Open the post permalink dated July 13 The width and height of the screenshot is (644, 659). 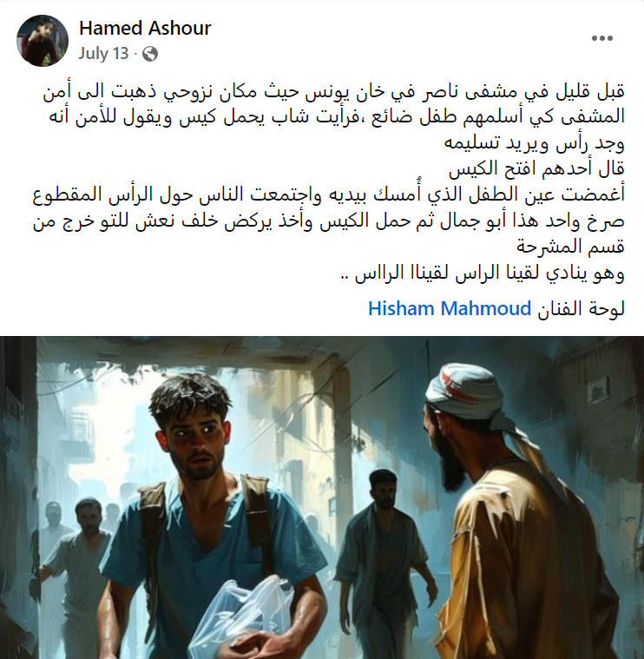pos(103,53)
